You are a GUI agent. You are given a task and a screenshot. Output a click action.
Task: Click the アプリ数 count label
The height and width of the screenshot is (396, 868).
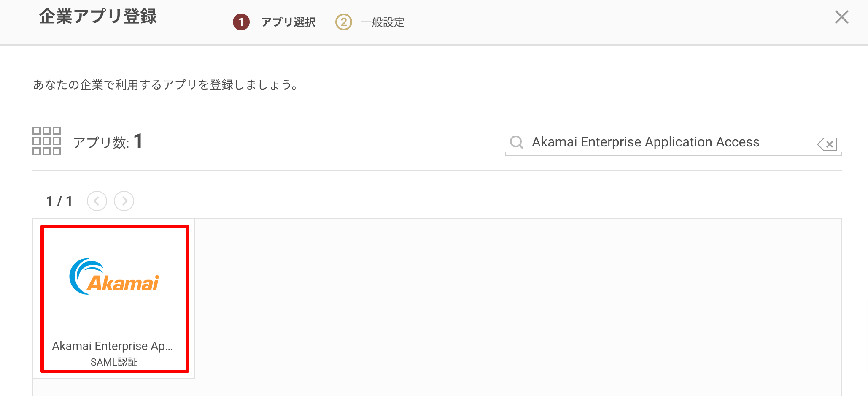coord(101,143)
